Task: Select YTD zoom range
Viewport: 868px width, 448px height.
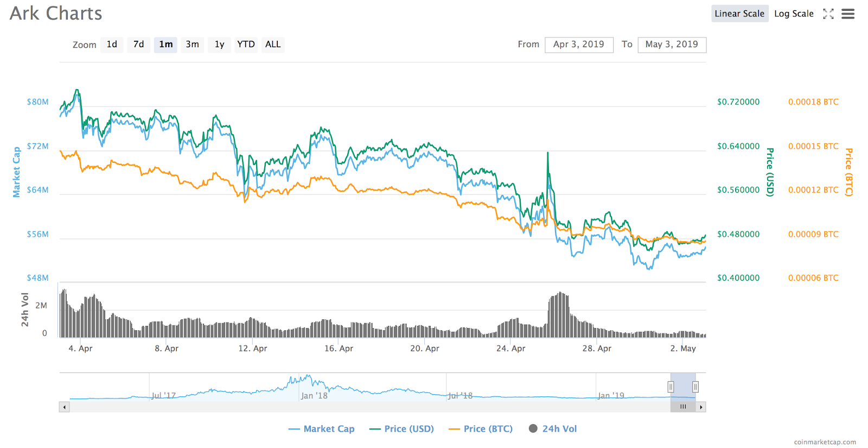Action: point(246,45)
